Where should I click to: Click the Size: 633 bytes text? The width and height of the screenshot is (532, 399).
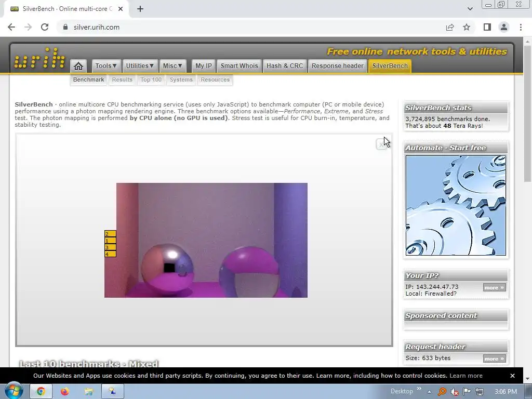tap(428, 358)
